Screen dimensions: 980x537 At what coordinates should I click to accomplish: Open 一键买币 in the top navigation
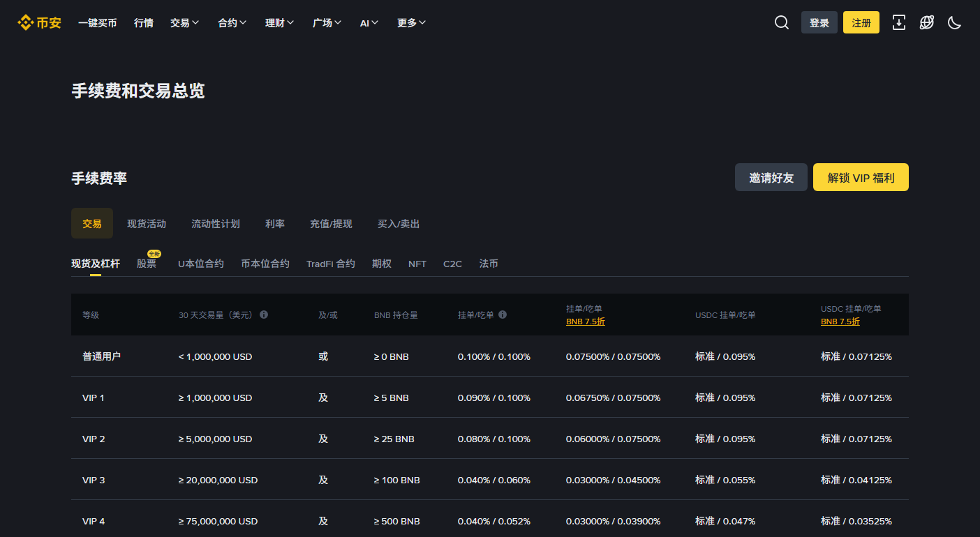point(98,23)
